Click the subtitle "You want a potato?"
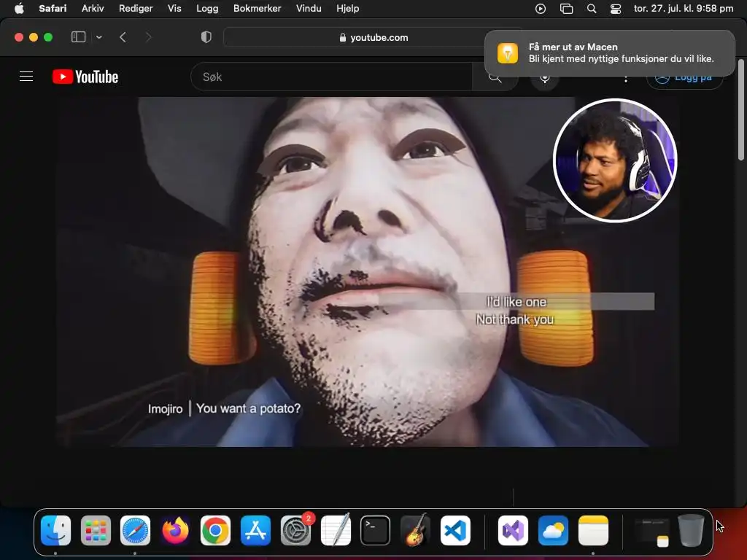Image resolution: width=747 pixels, height=560 pixels. (x=248, y=408)
